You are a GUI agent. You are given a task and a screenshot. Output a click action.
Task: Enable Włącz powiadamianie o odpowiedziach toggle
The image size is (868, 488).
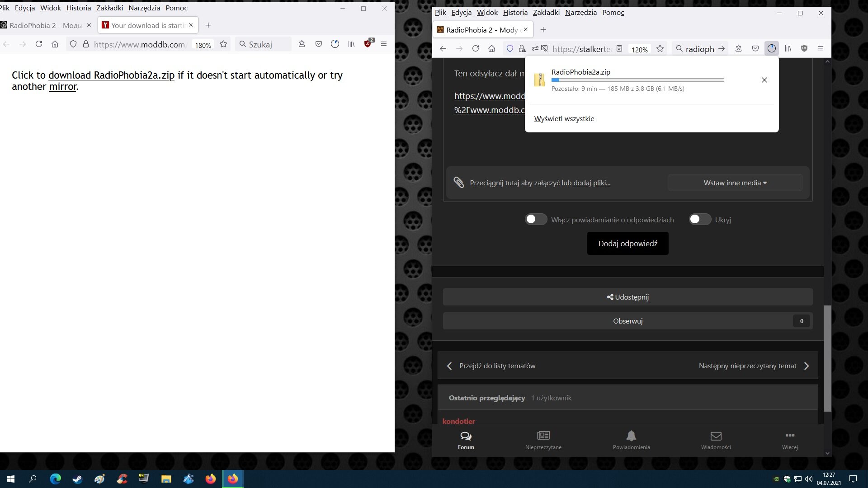tap(536, 219)
